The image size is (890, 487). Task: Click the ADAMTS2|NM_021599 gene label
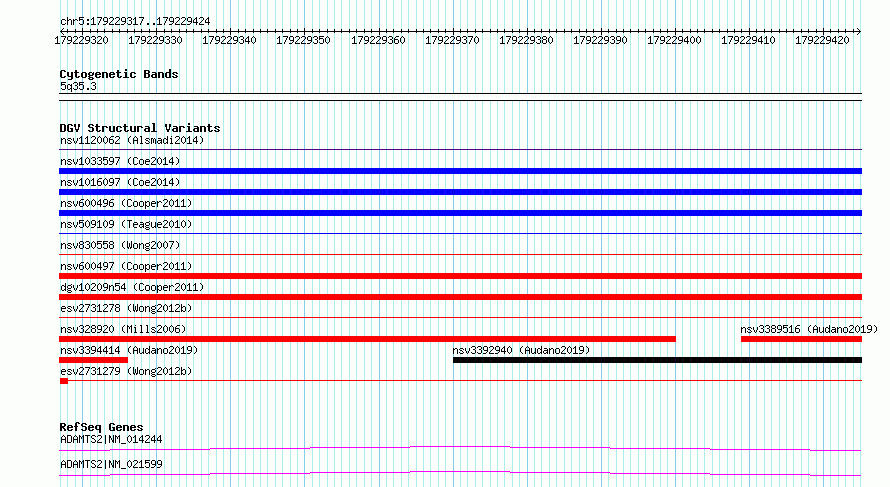[x=111, y=464]
